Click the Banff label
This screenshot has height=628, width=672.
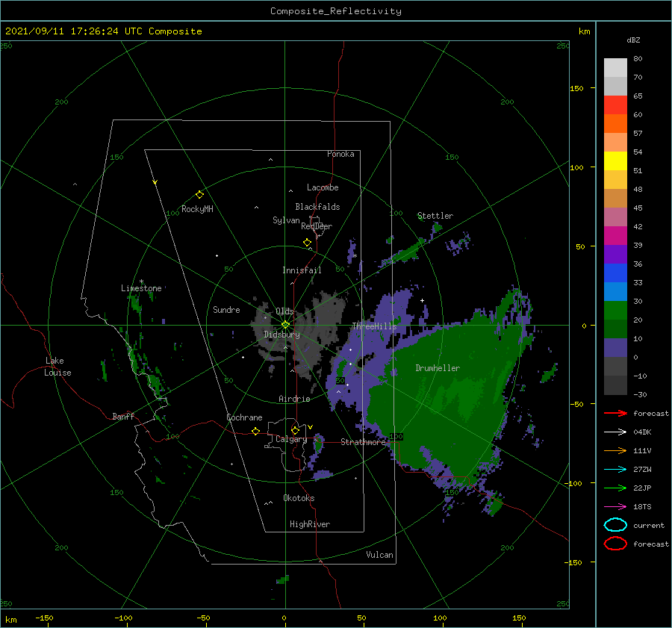coord(123,416)
